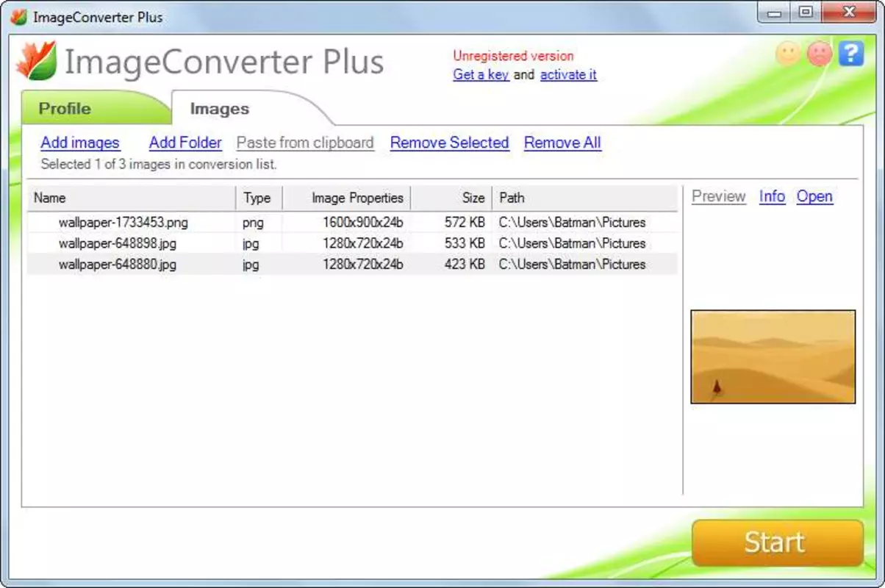
Task: Sort list by Size column header
Action: 451,198
